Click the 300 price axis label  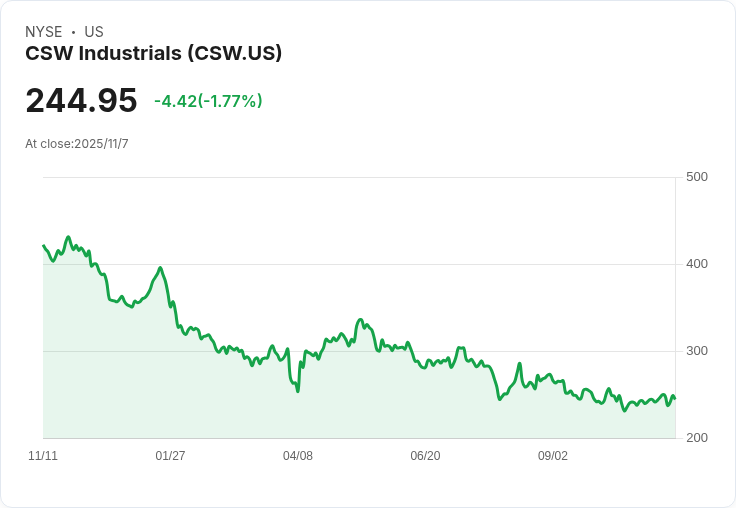pyautogui.click(x=697, y=351)
